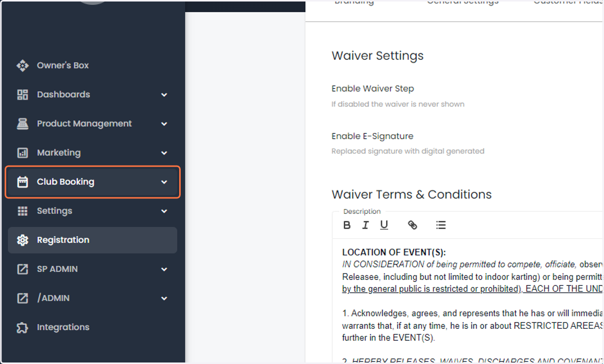Viewport: 604px width, 364px height.
Task: Click the Club Booking calendar icon
Action: (22, 182)
